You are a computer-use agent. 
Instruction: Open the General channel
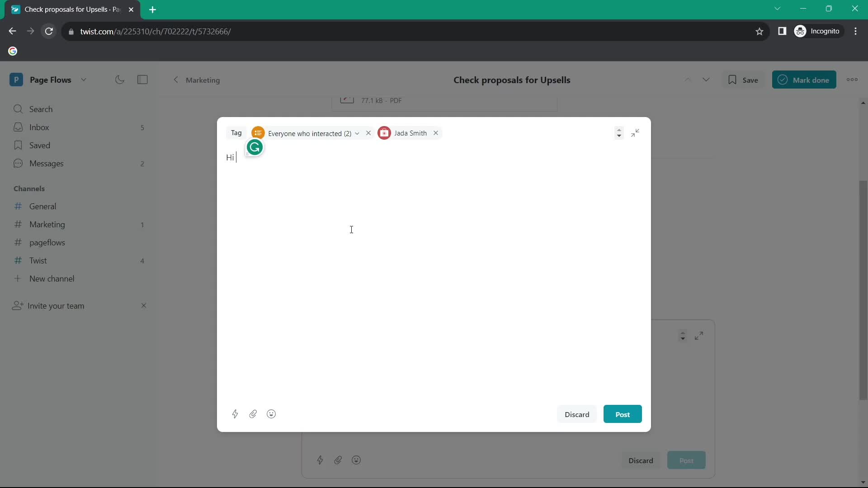[42, 206]
